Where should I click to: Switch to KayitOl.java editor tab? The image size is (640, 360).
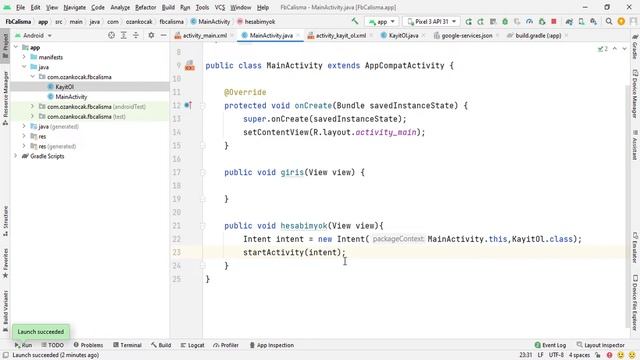(403, 36)
